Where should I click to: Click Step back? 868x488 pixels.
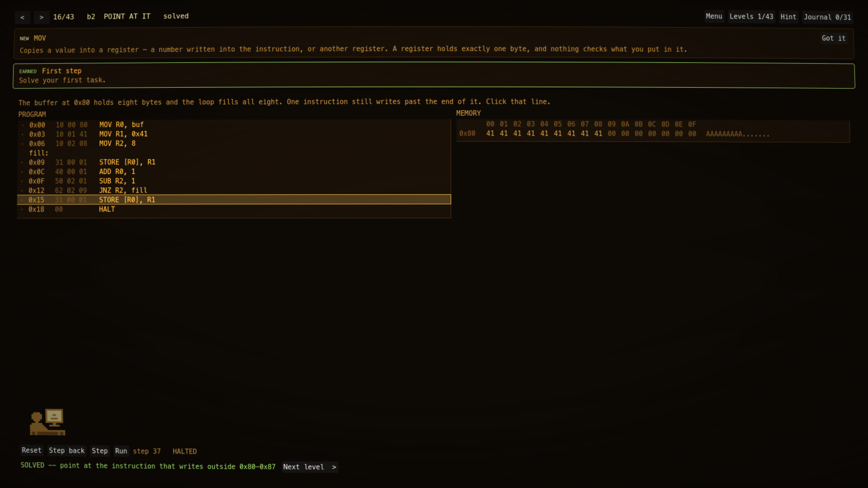click(x=66, y=450)
